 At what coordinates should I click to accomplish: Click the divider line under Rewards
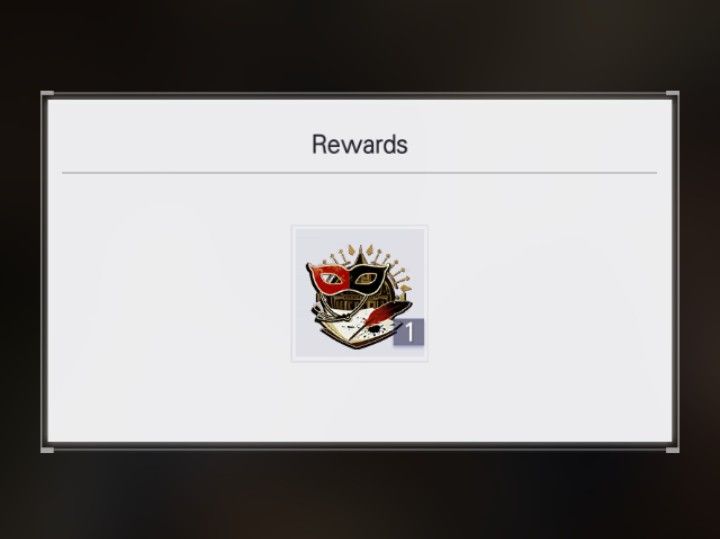[x=360, y=173]
